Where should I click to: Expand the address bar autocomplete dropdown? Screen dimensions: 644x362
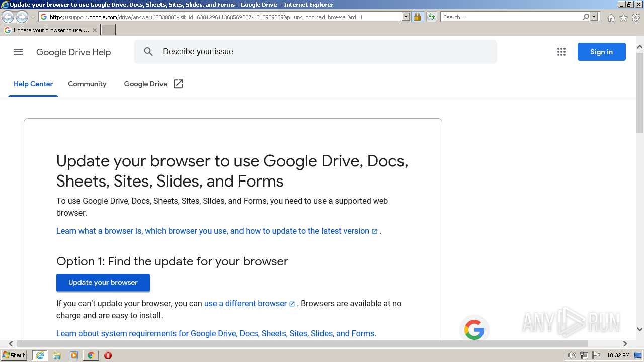406,17
